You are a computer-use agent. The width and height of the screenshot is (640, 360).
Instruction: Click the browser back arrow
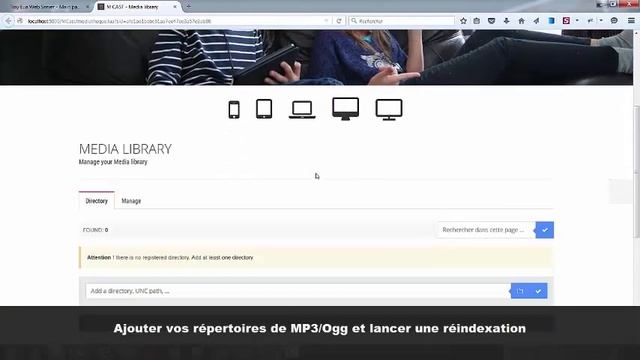pyautogui.click(x=8, y=20)
